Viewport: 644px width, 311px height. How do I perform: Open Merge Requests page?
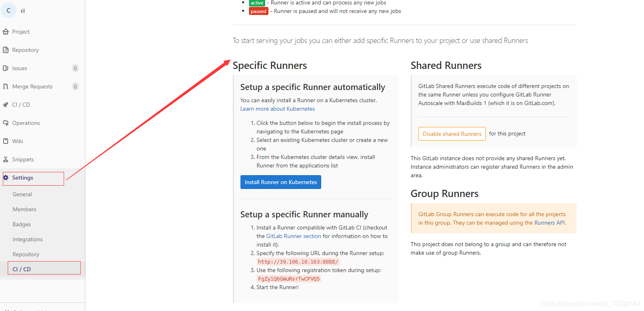point(32,86)
